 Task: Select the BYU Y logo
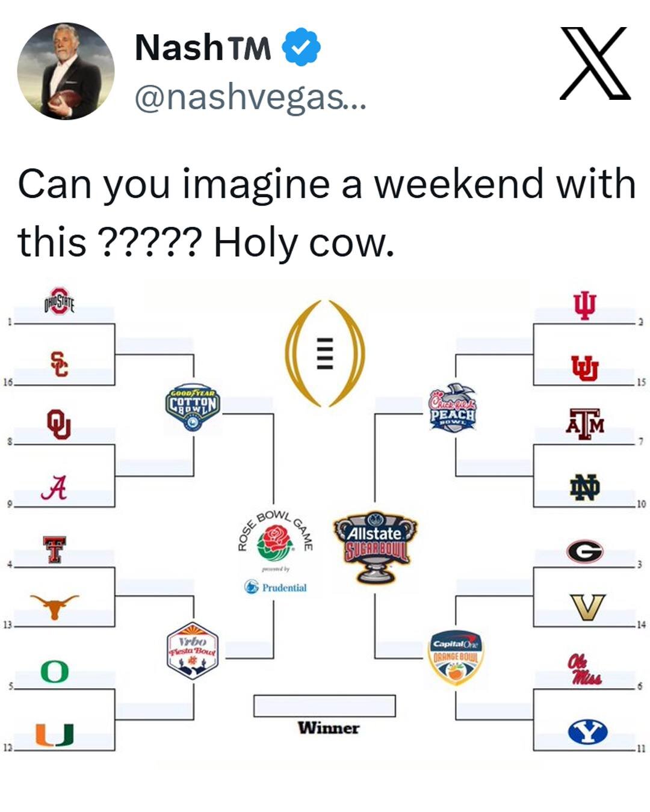pos(587,732)
